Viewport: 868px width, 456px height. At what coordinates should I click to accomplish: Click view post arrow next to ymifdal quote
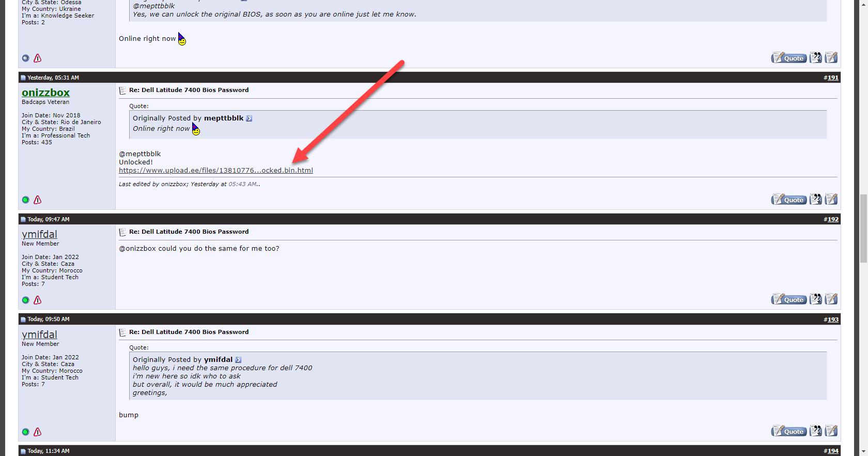pos(238,360)
